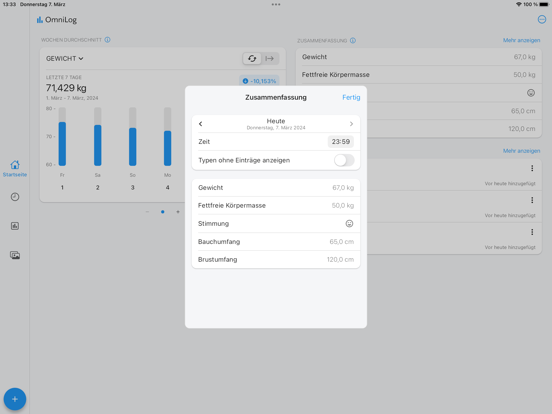552x414 pixels.
Task: Click the plus page control under chart
Action: click(x=178, y=212)
